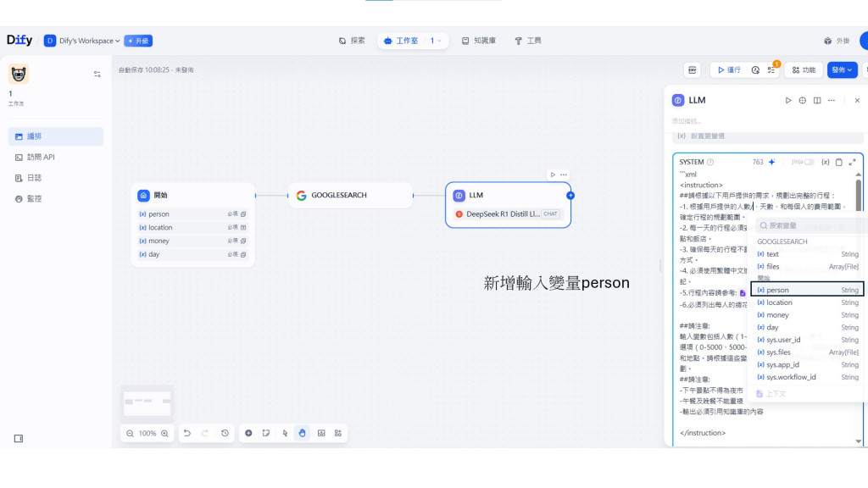Image resolution: width=868 pixels, height=488 pixels.
Task: Open canvas zoom level 100% menu
Action: pyautogui.click(x=147, y=433)
